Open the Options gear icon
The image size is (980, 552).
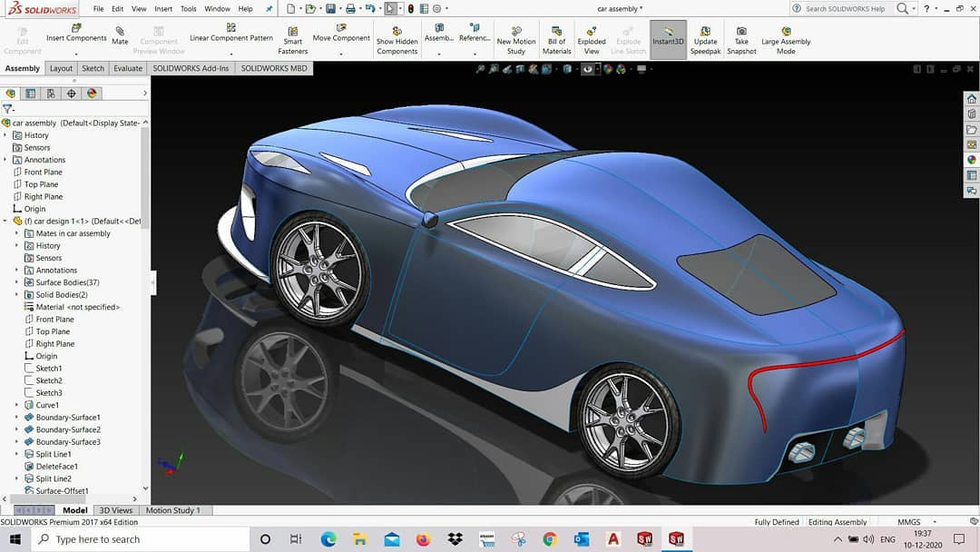point(436,9)
